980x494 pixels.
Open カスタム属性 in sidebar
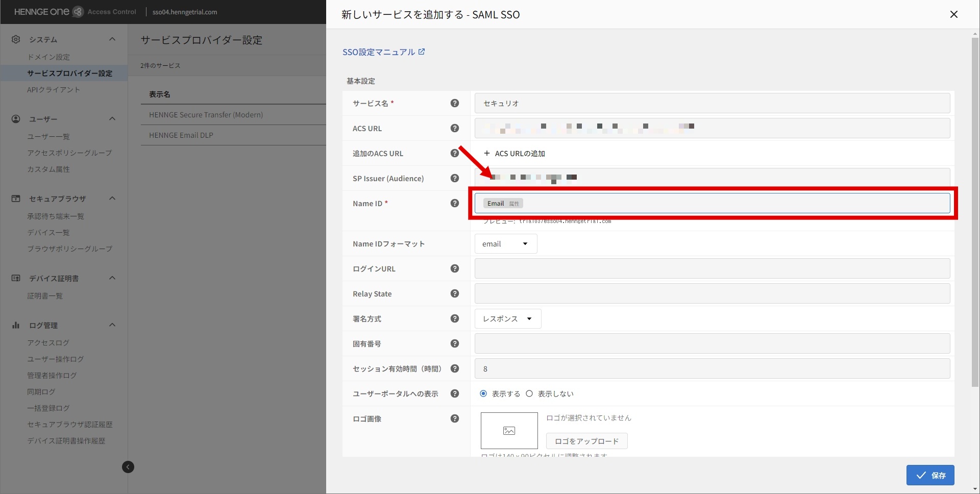pyautogui.click(x=48, y=169)
